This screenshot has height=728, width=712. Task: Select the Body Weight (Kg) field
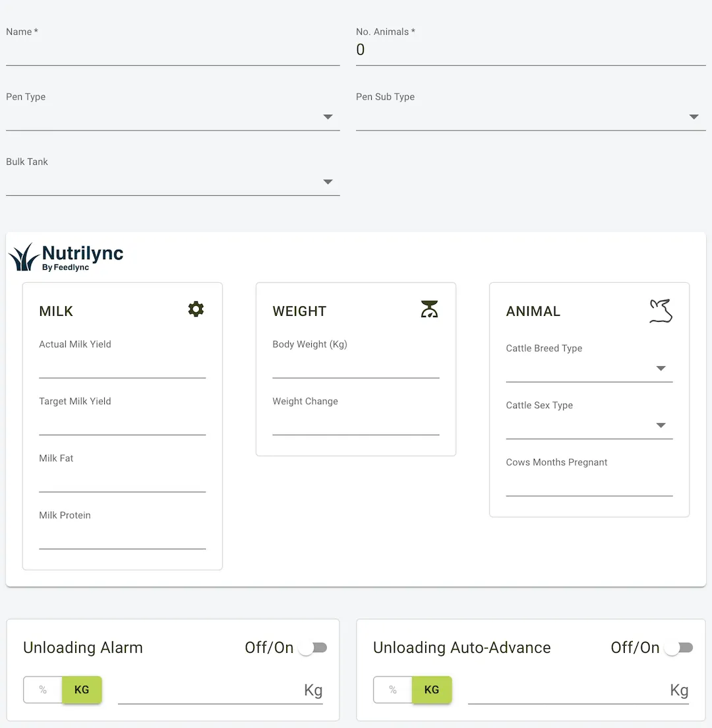[355, 365]
